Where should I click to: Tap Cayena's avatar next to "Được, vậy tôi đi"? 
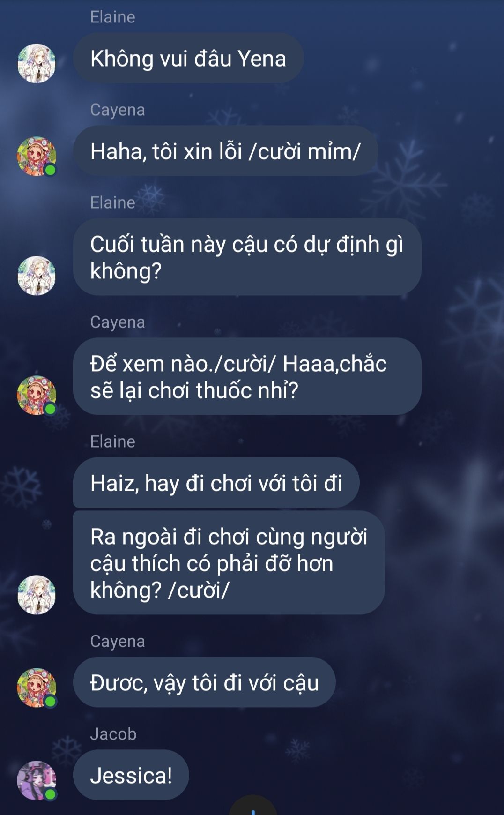pyautogui.click(x=37, y=688)
